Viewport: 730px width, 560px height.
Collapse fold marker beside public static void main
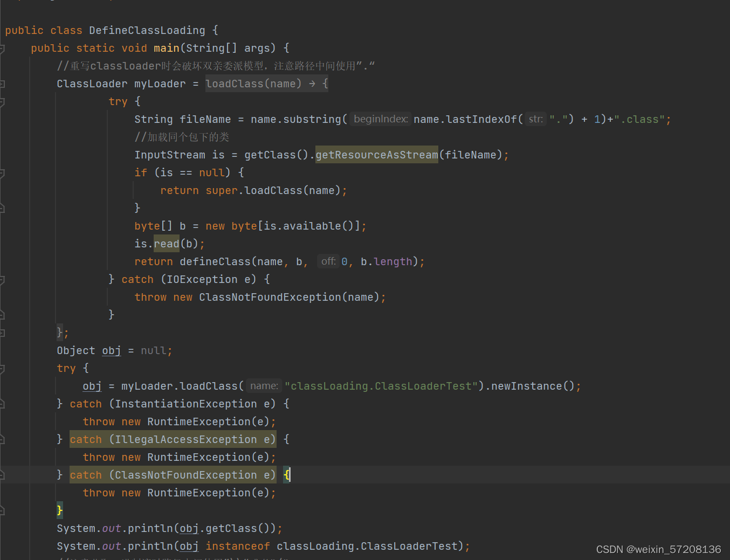(x=2, y=49)
